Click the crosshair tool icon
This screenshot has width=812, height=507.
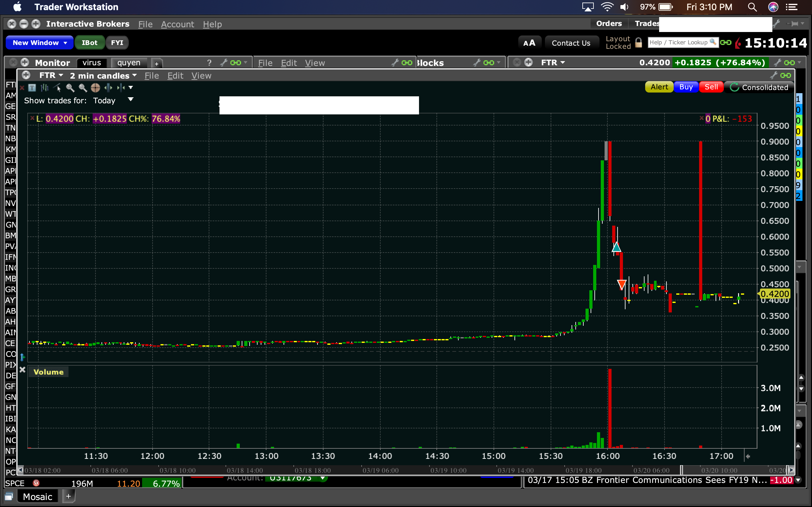[x=95, y=88]
